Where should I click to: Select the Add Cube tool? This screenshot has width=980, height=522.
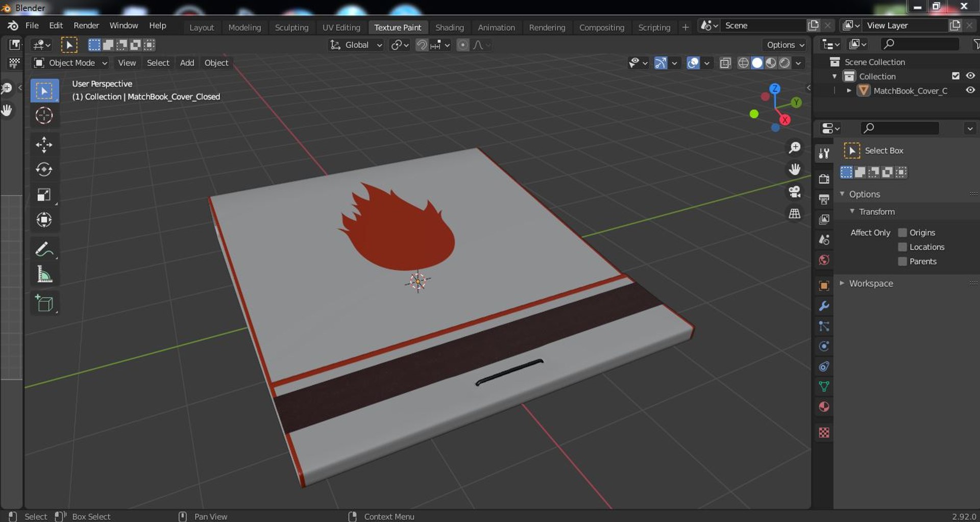44,303
